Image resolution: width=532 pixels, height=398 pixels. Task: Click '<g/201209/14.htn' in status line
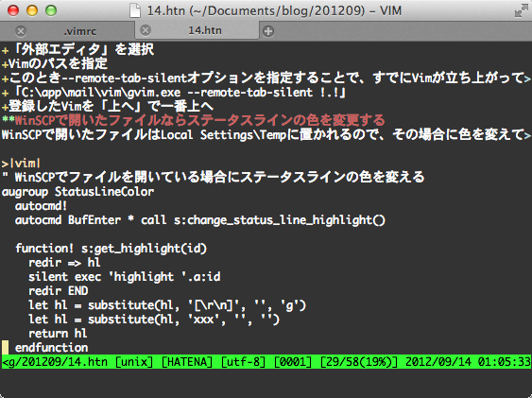(x=55, y=362)
